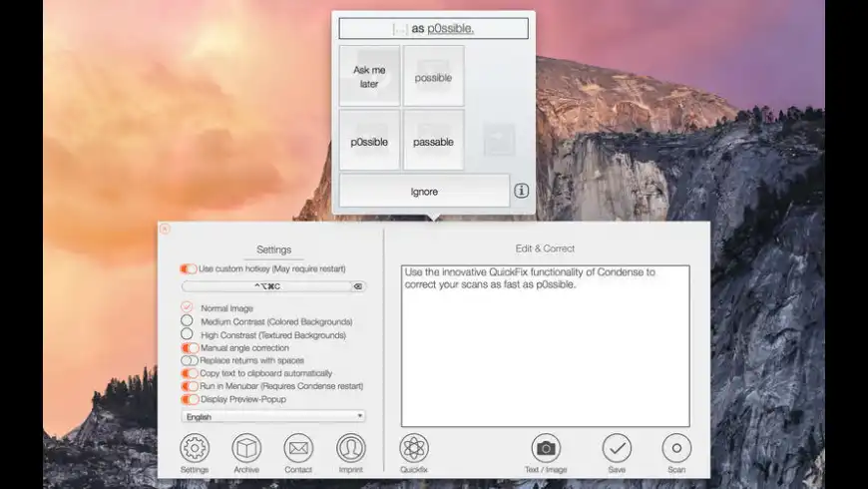Click the info icon beside Ignore

click(521, 191)
